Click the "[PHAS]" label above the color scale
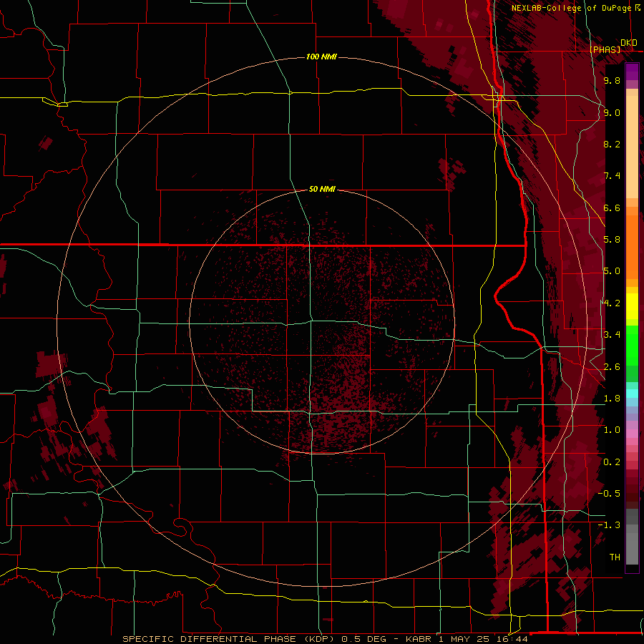Screen dimensions: 644x644 pyautogui.click(x=605, y=49)
